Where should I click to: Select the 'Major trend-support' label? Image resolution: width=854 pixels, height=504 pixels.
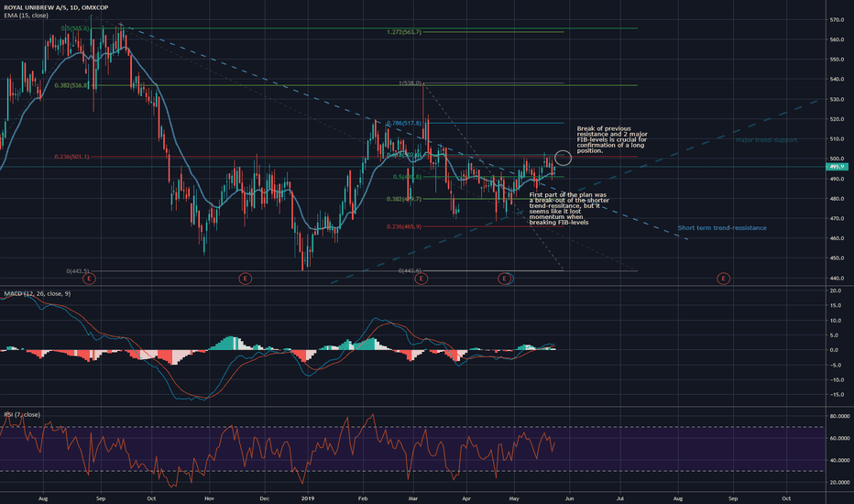[x=766, y=140]
